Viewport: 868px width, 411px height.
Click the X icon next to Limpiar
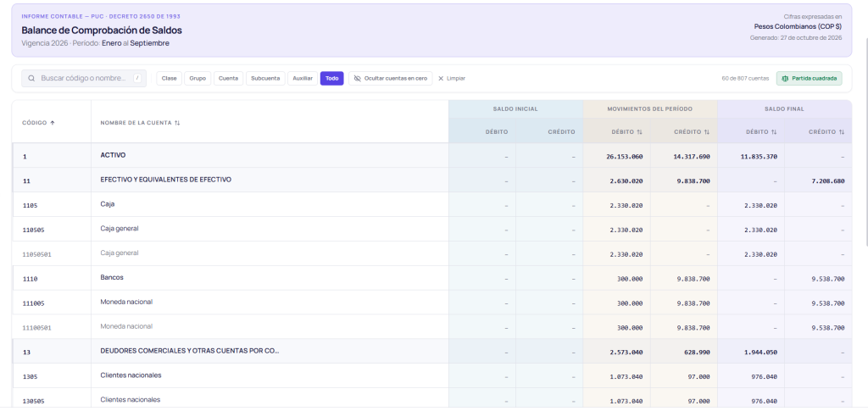click(441, 79)
